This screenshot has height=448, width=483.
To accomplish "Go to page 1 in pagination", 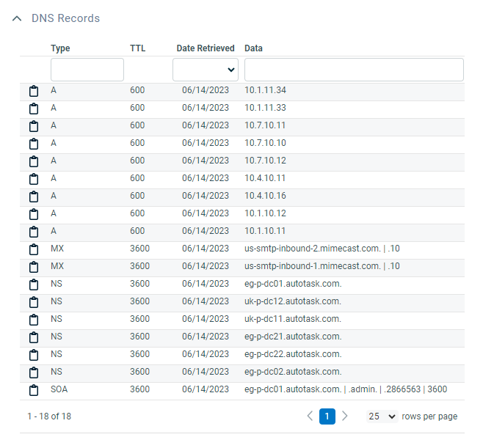I will pyautogui.click(x=327, y=416).
